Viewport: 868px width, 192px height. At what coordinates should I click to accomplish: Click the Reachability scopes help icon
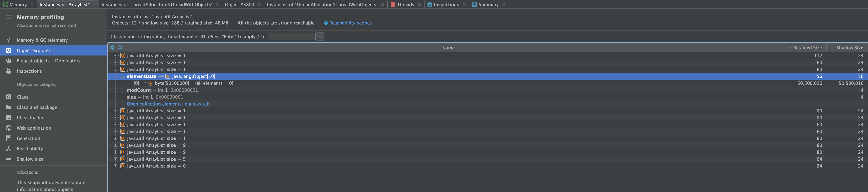point(326,23)
